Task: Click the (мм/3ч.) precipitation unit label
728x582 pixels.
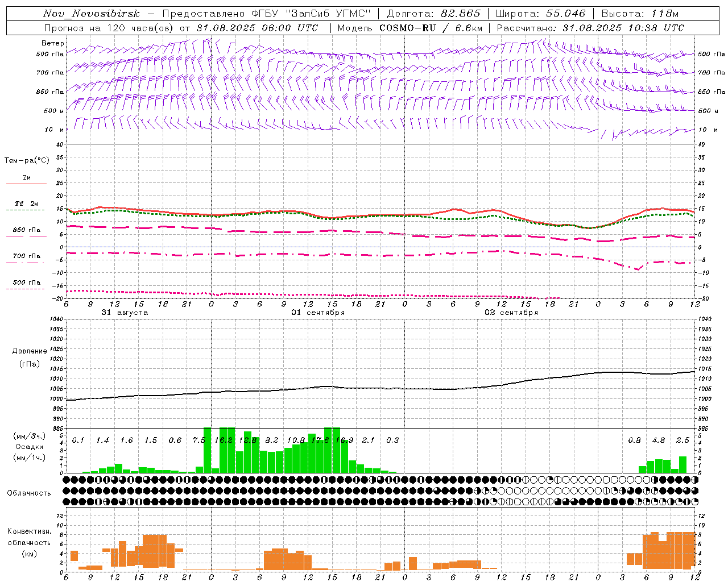Action: click(29, 436)
